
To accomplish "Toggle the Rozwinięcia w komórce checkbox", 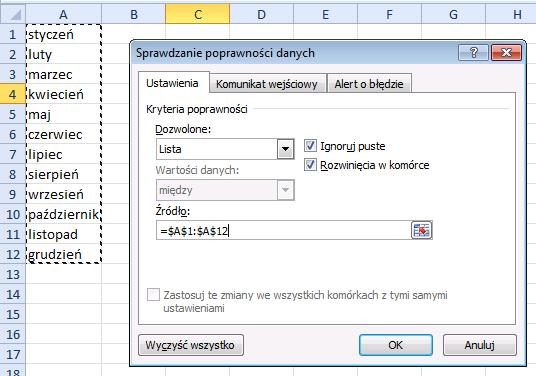I will pos(310,165).
